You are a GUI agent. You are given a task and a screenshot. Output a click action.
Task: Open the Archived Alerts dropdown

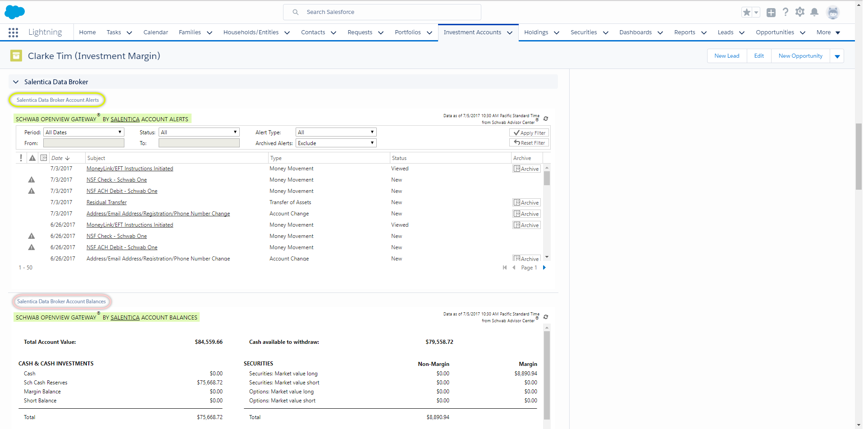point(336,143)
